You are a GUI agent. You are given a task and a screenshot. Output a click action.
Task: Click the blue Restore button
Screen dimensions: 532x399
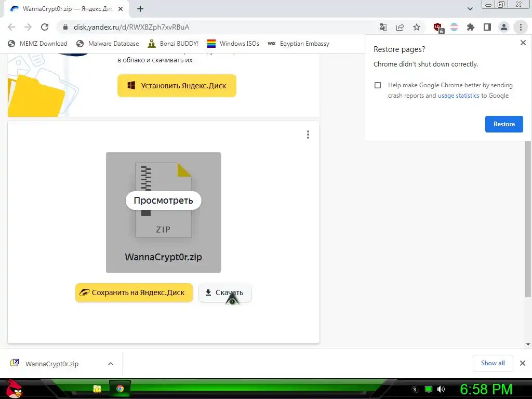(504, 124)
